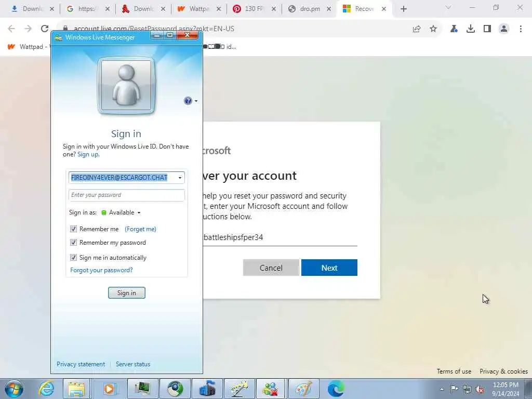The image size is (532, 399).
Task: Launch Internet Explorer from the taskbar
Action: click(46, 389)
